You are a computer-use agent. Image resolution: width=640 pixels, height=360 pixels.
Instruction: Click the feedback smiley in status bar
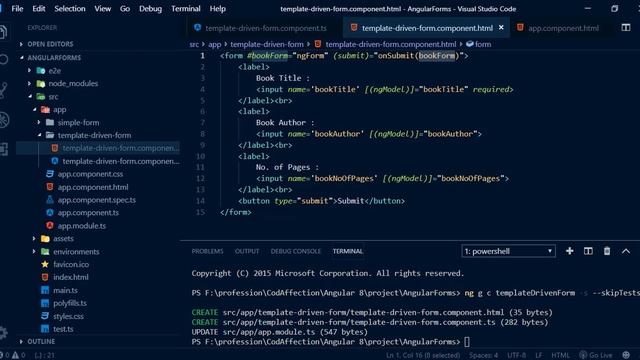626,355
